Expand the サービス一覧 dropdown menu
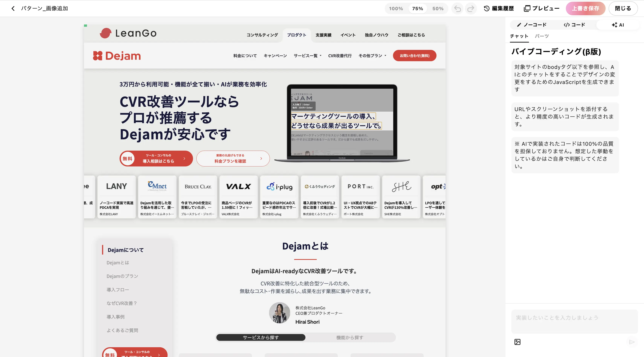Image resolution: width=644 pixels, height=357 pixels. click(x=307, y=56)
